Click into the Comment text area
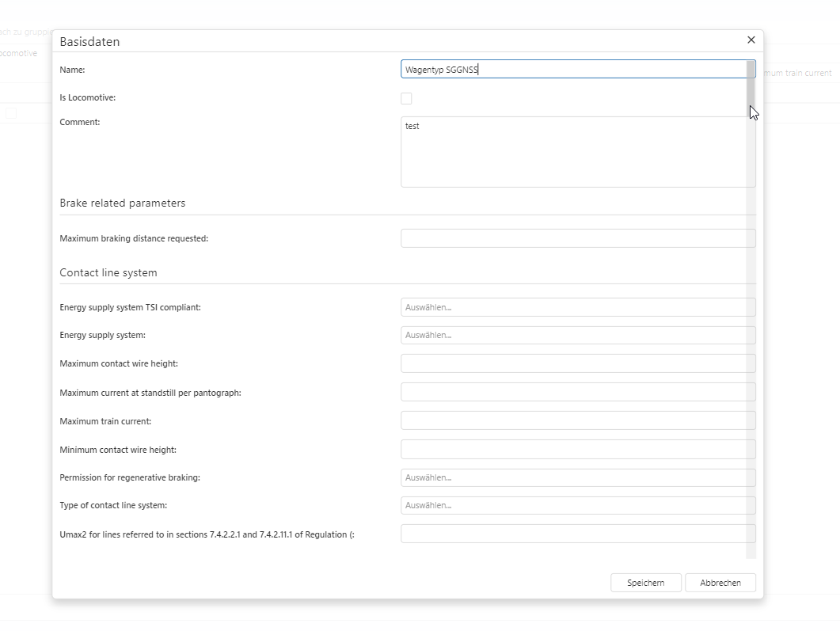This screenshot has width=840, height=631. click(573, 152)
